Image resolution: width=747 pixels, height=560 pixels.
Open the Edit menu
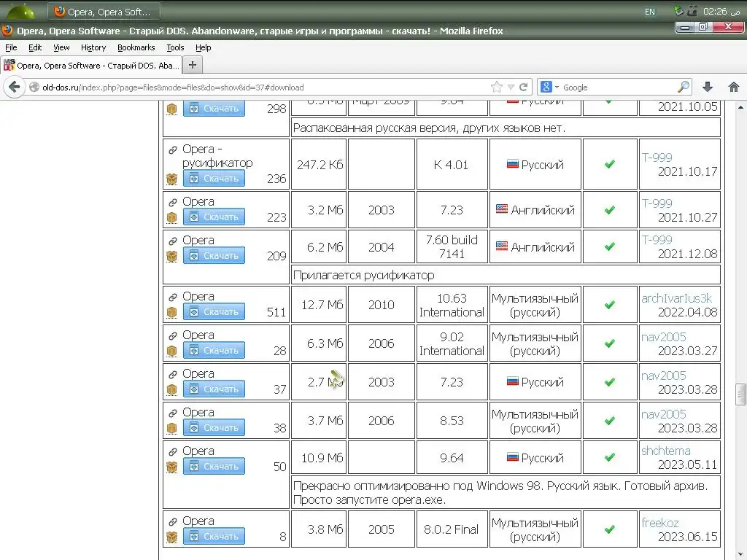tap(35, 47)
